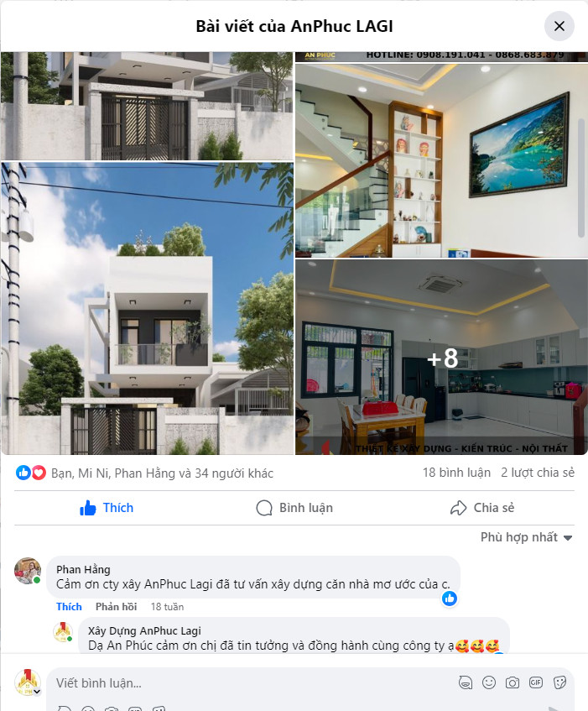Viewport: 588px width, 711px height.
Task: Expand the Phù hợp nhất comment sorting dropdown
Action: [527, 537]
